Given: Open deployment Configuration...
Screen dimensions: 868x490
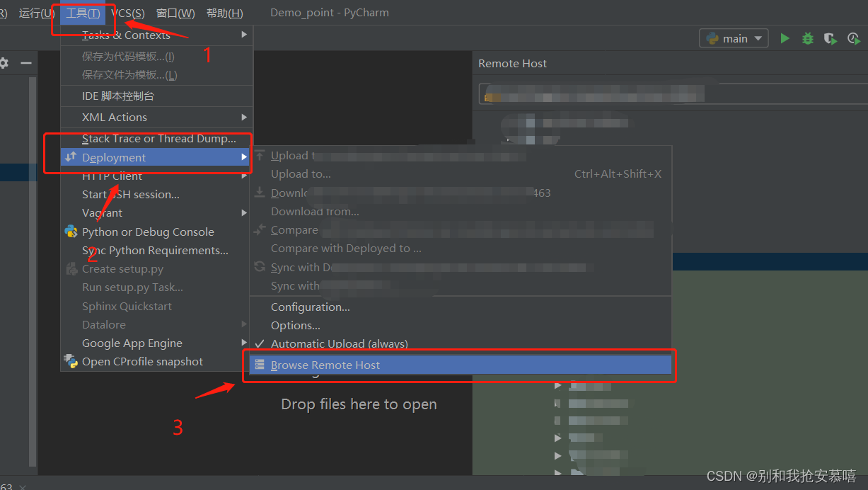Looking at the screenshot, I should 460,307.
